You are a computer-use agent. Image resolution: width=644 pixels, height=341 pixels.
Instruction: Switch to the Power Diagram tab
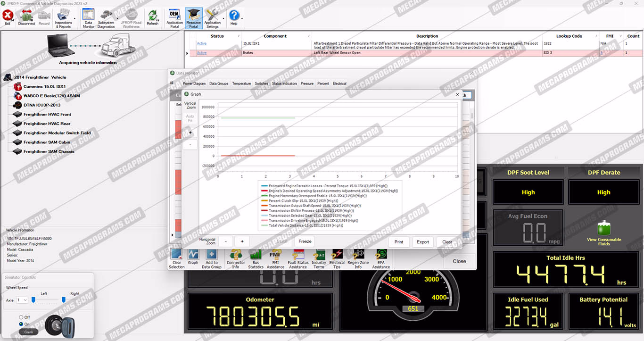pos(194,83)
